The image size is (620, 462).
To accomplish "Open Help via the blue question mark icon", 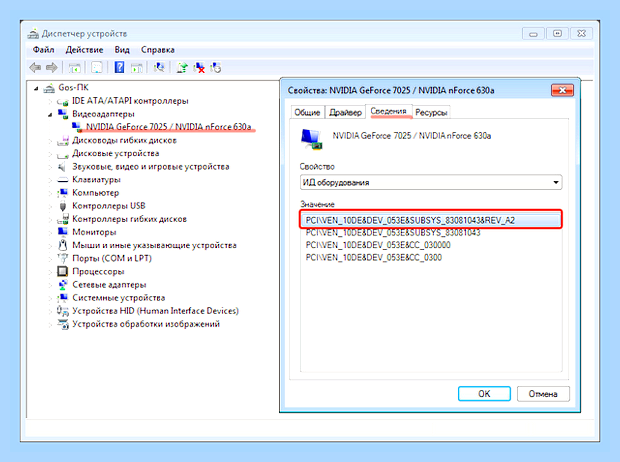I will [x=119, y=67].
